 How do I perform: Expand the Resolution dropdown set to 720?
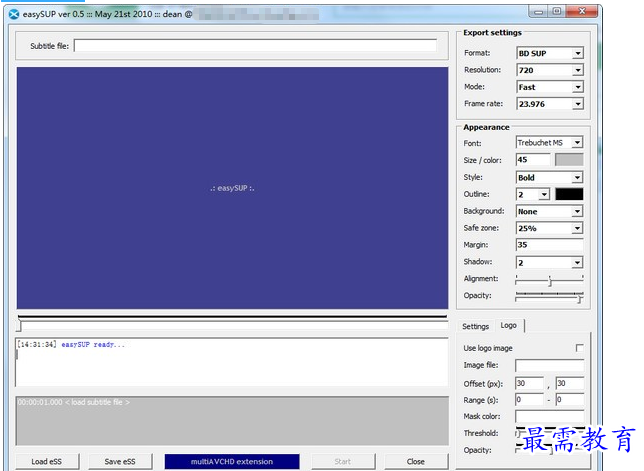coord(549,70)
